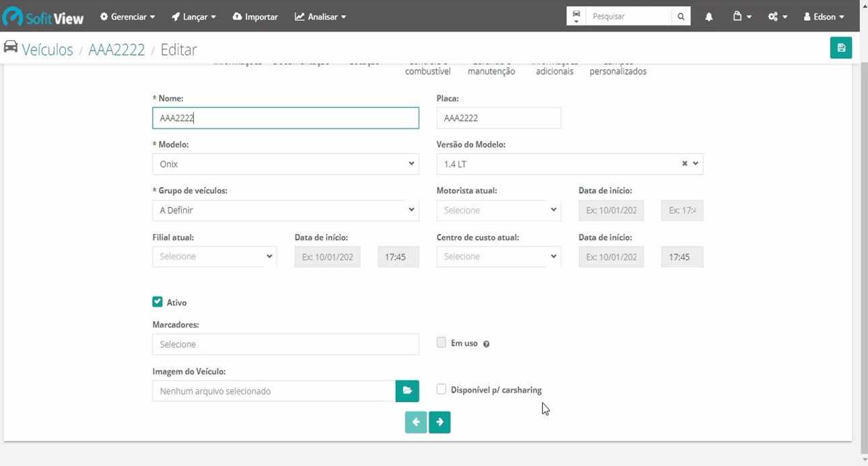Click the Veículos breadcrumb link
The width and height of the screenshot is (868, 466).
coord(47,50)
